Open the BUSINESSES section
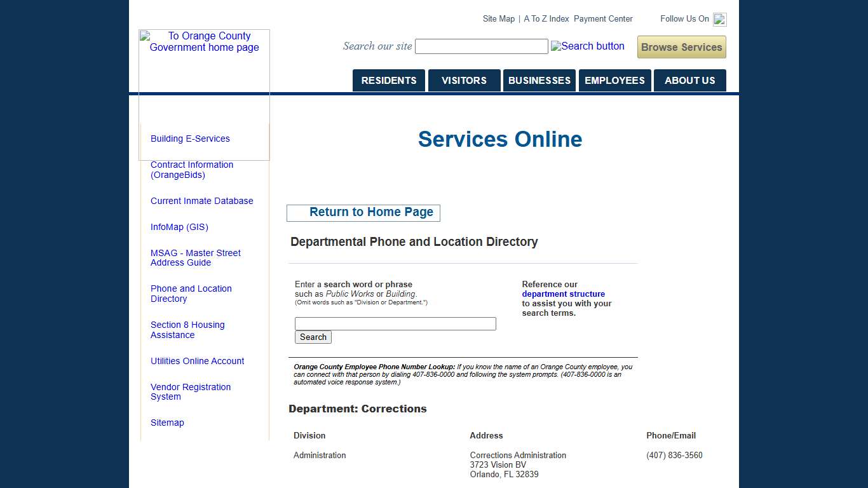Screen dimensions: 868x488 539,80
